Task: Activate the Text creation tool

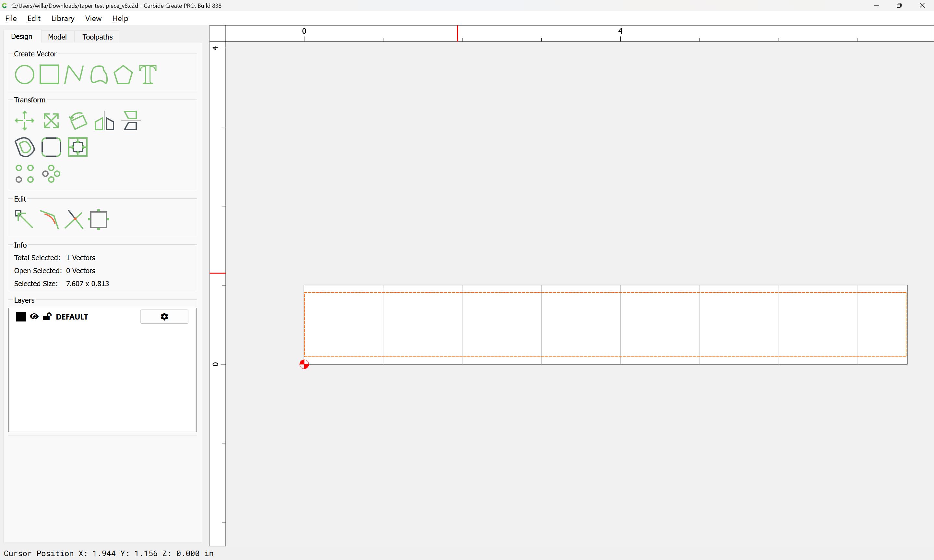Action: [148, 74]
